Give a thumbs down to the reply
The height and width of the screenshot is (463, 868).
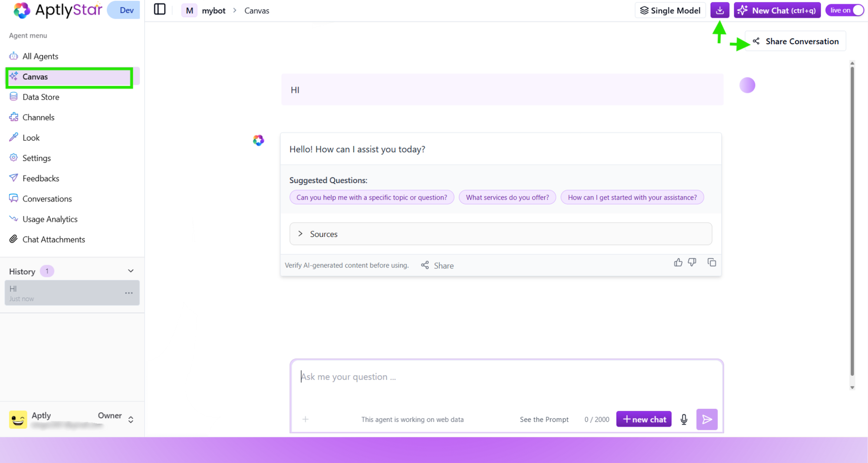pos(692,262)
